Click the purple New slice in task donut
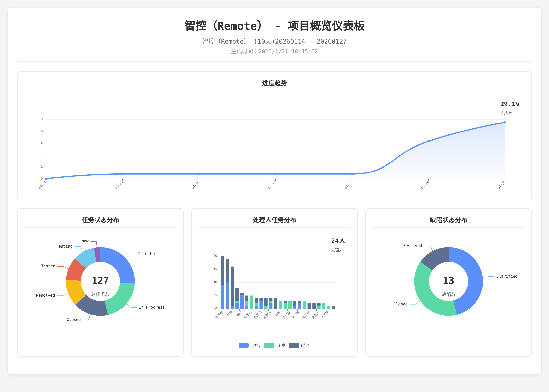 (97, 255)
